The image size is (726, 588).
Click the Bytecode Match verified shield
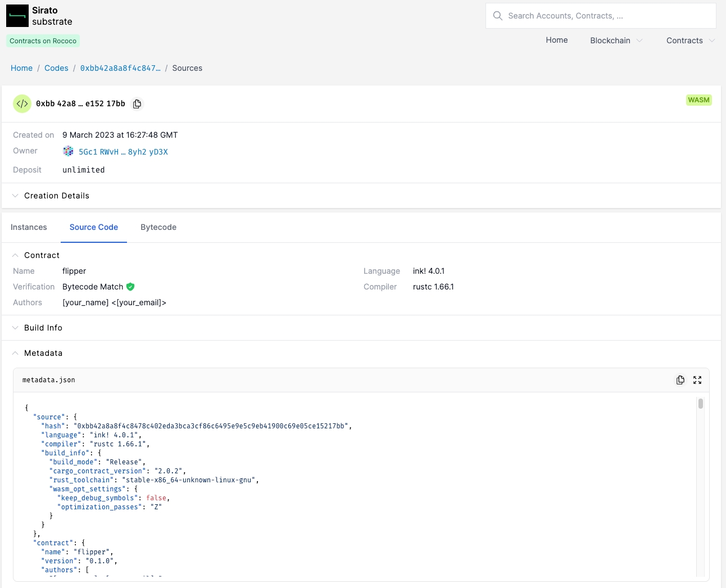[130, 287]
